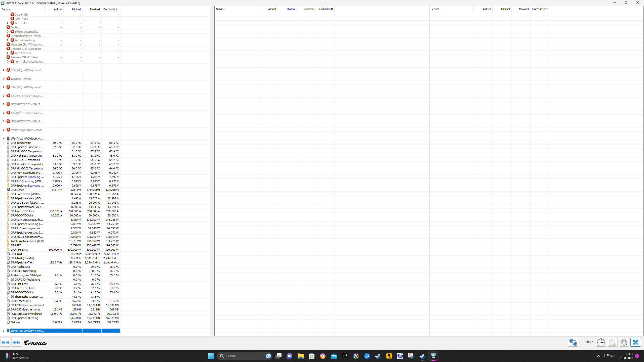Click the clock reset-timer icon
644x362 pixels.
point(601,342)
